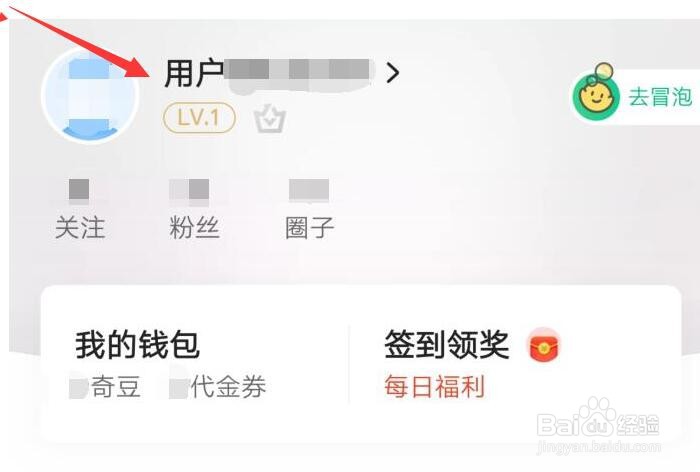
Task: Tap the green smiley bubble icon
Action: point(596,95)
